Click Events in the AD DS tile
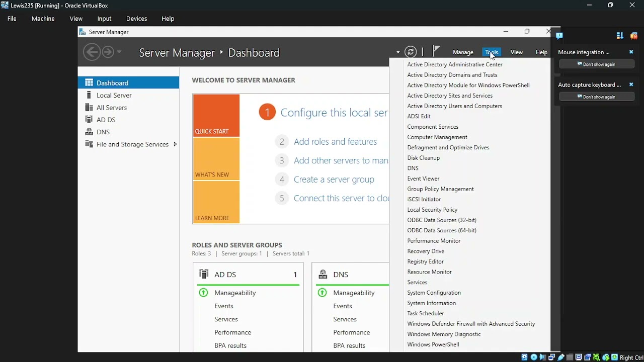 click(224, 306)
